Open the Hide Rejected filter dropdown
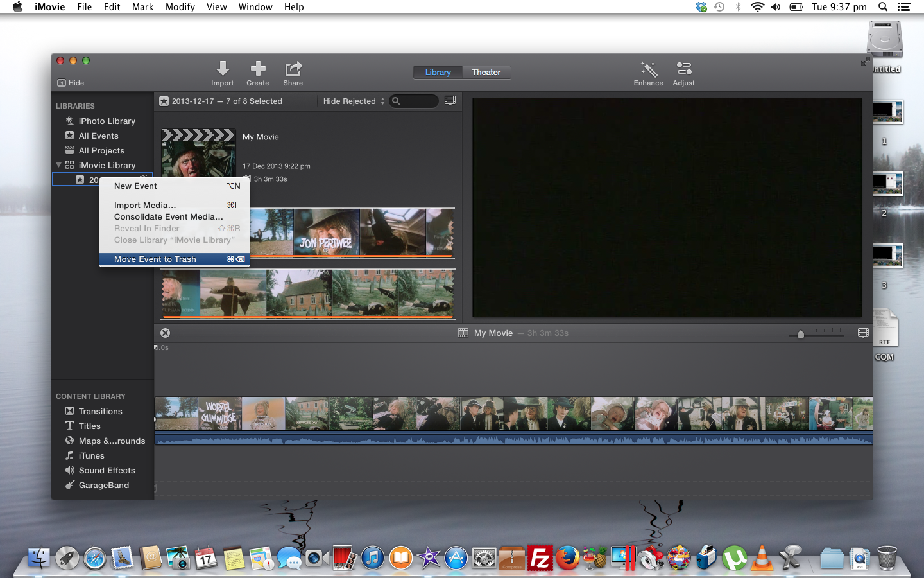Image resolution: width=924 pixels, height=578 pixels. (x=354, y=101)
